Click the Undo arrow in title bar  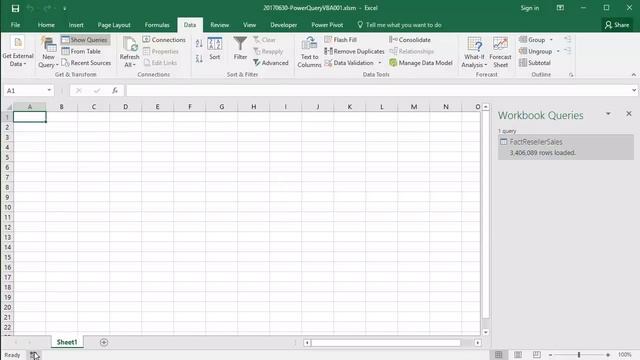tap(30, 8)
